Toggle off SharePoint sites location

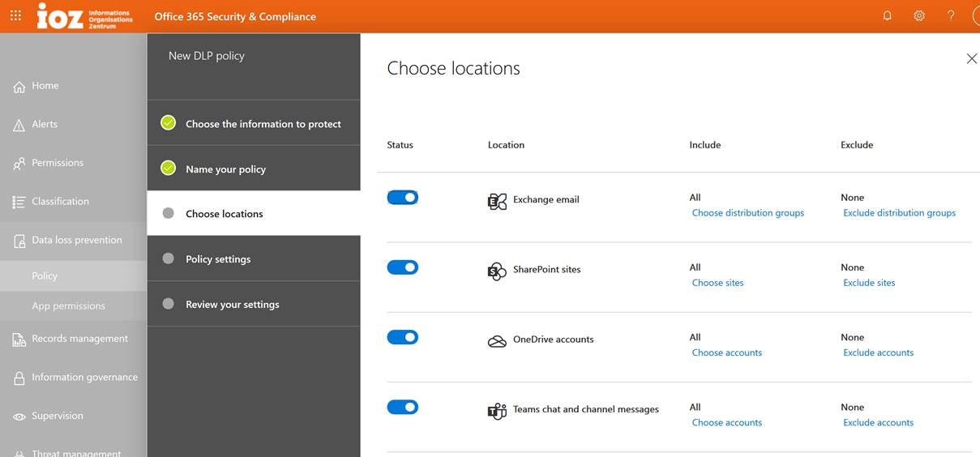(x=403, y=267)
